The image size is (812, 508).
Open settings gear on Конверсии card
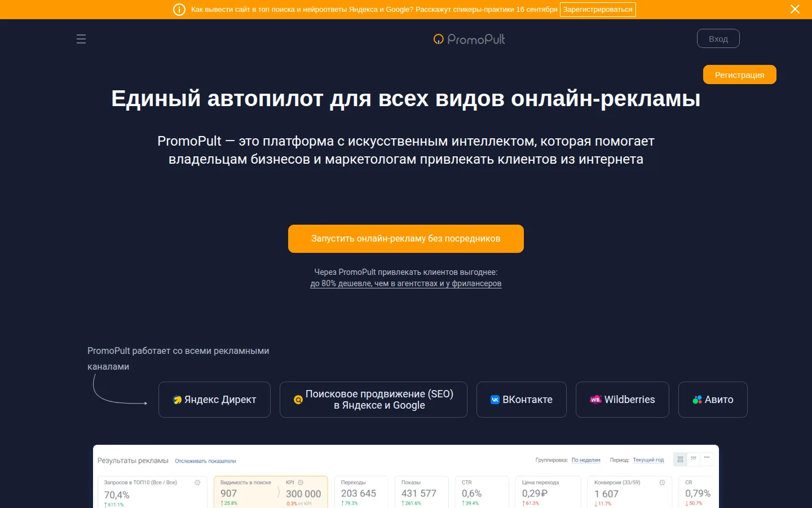pos(662,483)
